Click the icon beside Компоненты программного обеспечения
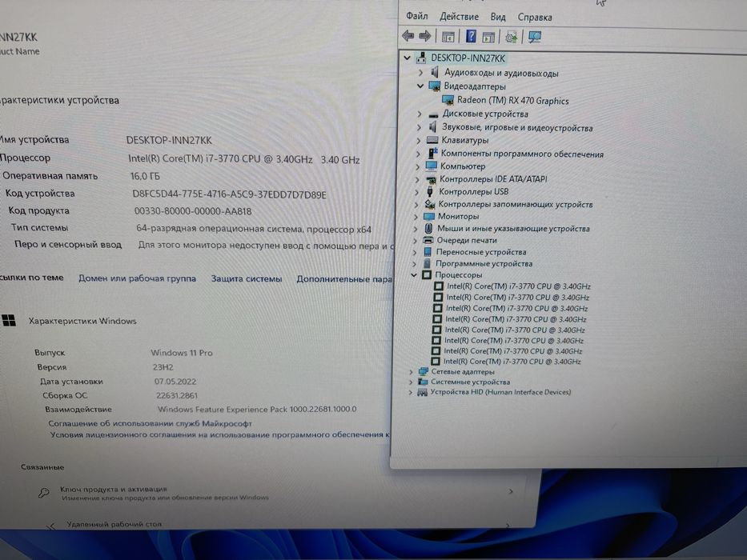 tap(432, 154)
